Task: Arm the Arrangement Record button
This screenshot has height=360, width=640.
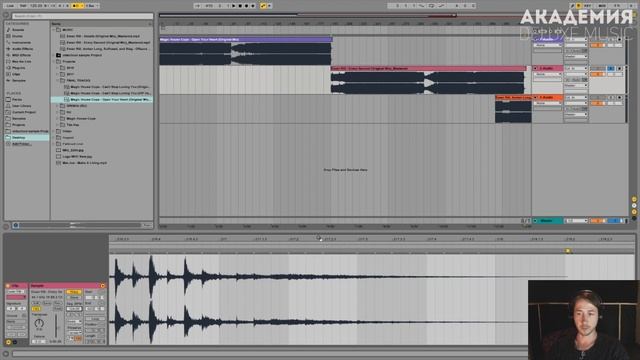Action: tap(247, 6)
